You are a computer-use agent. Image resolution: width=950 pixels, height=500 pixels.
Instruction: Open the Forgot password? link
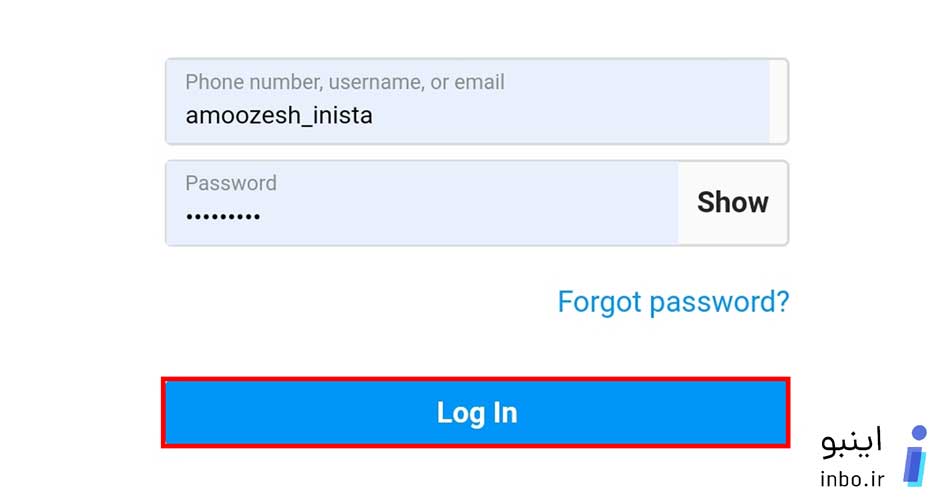pyautogui.click(x=673, y=302)
